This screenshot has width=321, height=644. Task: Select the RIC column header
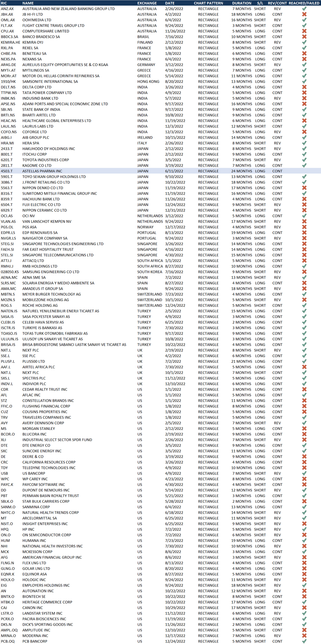pyautogui.click(x=4, y=3)
